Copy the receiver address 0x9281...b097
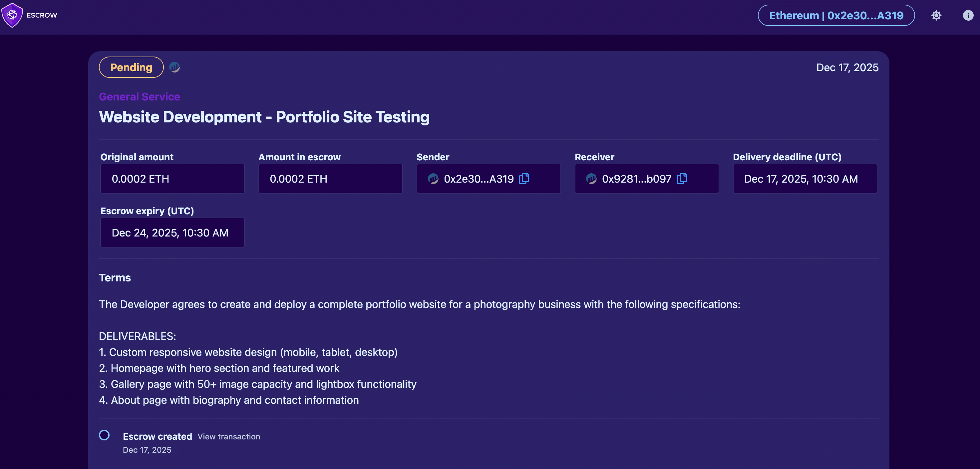The image size is (980, 469). coord(682,179)
